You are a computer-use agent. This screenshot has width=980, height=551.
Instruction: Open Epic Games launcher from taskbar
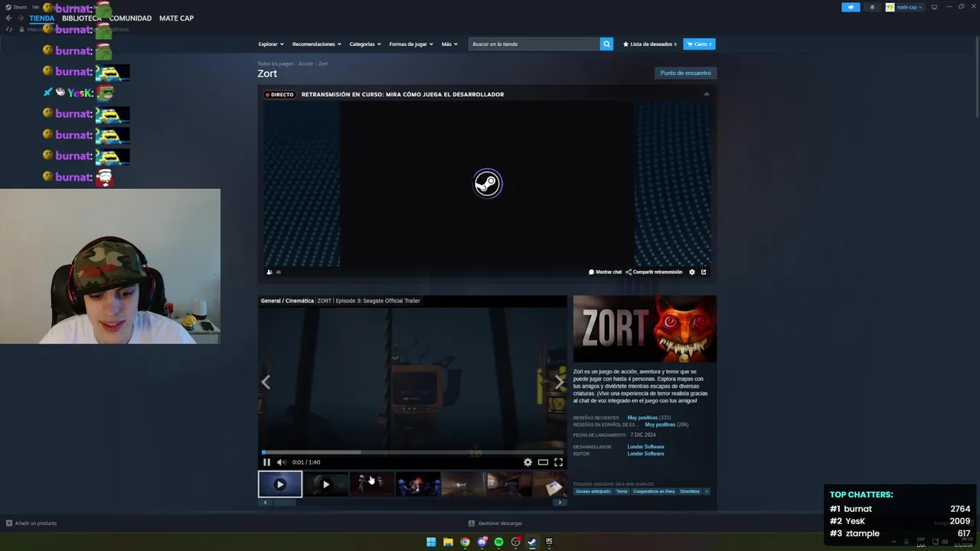click(549, 542)
